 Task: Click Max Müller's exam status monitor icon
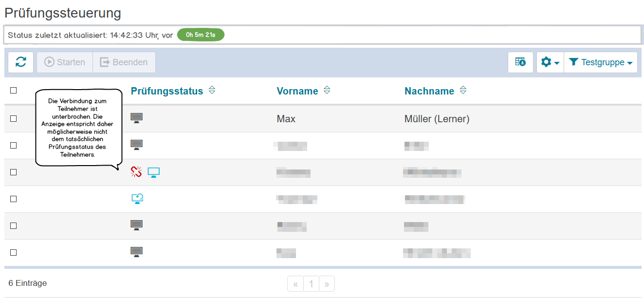pyautogui.click(x=137, y=118)
